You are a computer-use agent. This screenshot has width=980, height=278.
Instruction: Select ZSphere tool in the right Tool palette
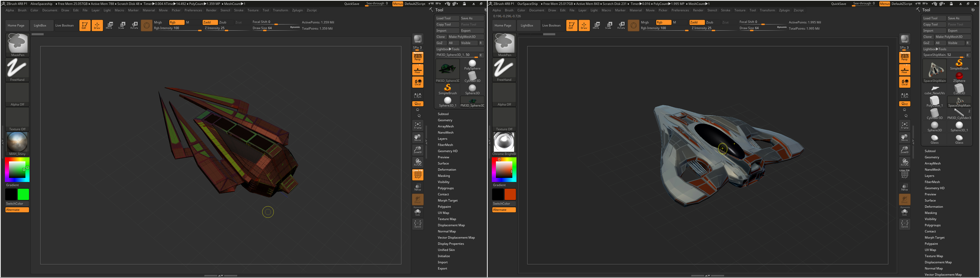pyautogui.click(x=959, y=77)
